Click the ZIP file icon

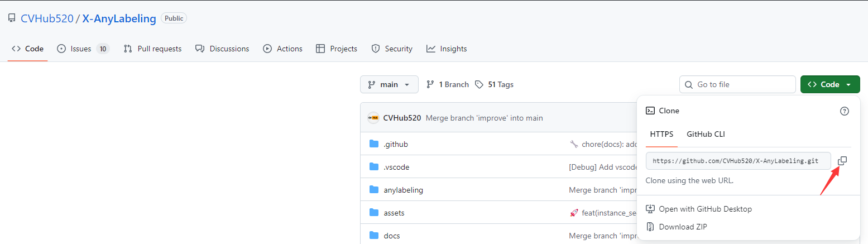click(650, 227)
